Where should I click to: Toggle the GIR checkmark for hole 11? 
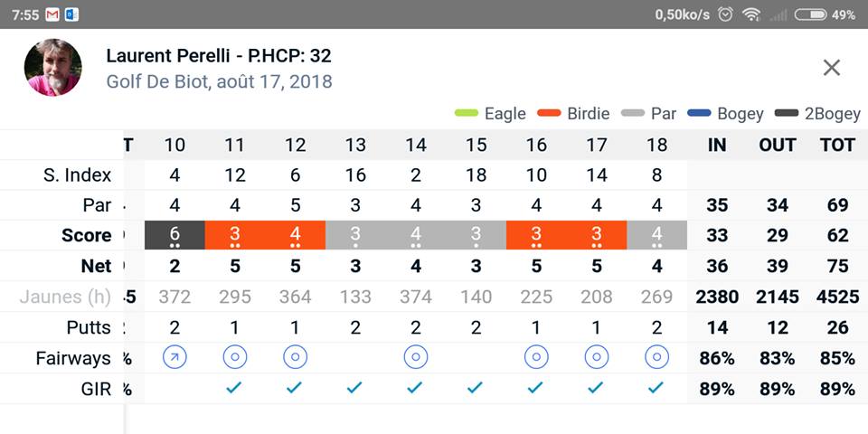(x=235, y=388)
